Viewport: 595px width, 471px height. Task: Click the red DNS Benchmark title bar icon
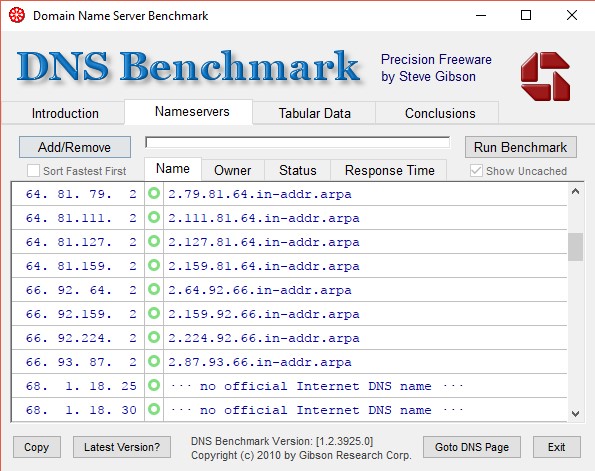(17, 16)
